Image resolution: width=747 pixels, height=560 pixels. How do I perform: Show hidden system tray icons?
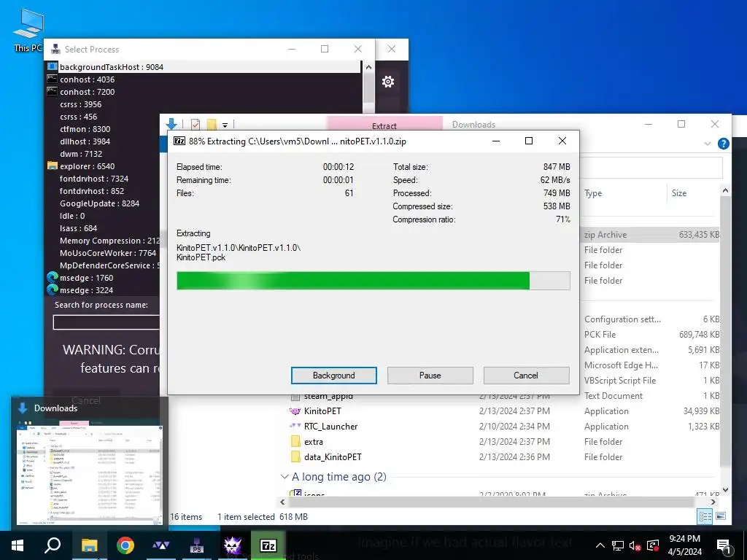[x=600, y=545]
